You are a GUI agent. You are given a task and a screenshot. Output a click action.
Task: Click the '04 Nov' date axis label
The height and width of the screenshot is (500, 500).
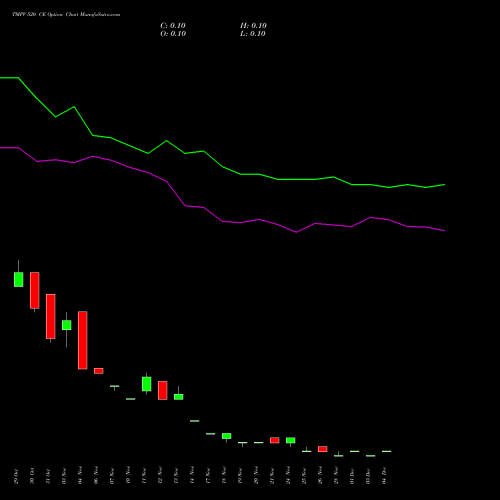click(80, 476)
